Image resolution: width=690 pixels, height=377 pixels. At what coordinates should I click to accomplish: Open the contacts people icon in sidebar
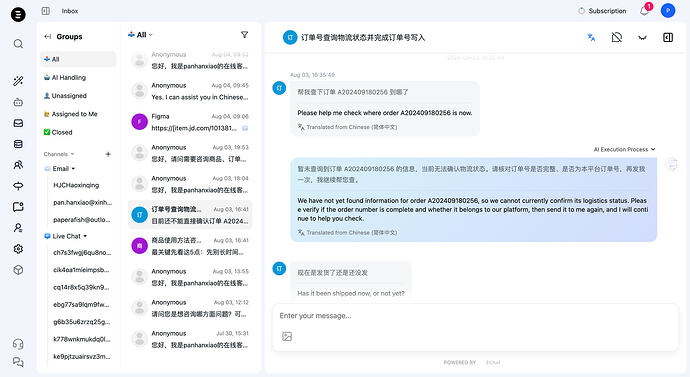tap(18, 165)
